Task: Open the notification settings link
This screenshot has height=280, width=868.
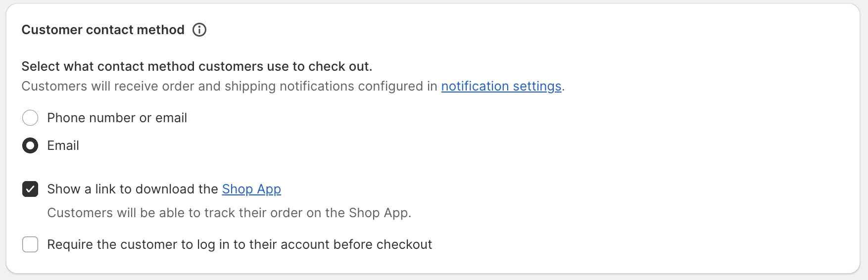Action: click(x=501, y=86)
